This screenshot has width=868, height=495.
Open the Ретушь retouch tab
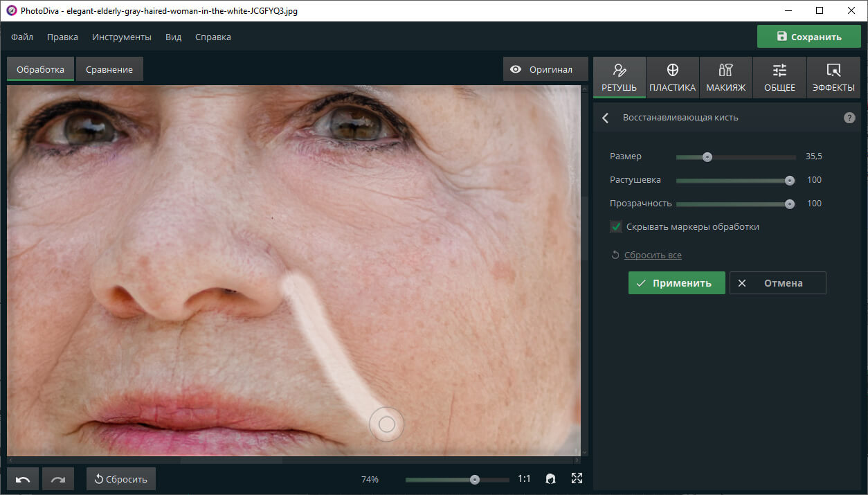coord(619,78)
